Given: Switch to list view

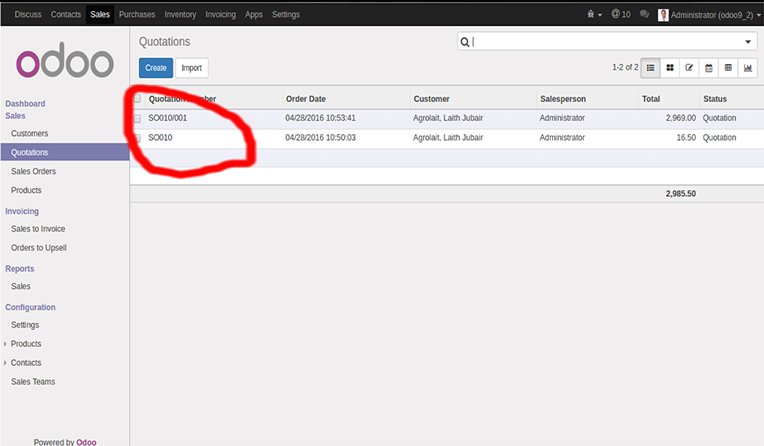Looking at the screenshot, I should [x=650, y=68].
